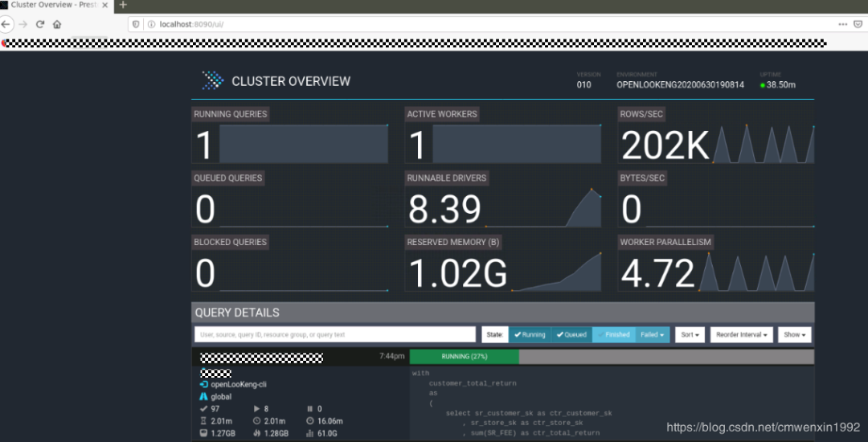
Task: Click the BLOCKED QUERIES label
Action: (x=231, y=242)
